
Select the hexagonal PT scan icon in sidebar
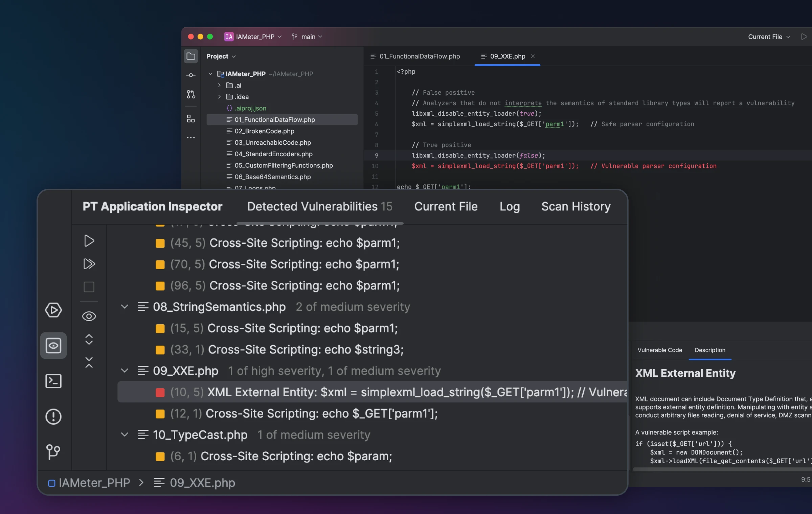[53, 310]
